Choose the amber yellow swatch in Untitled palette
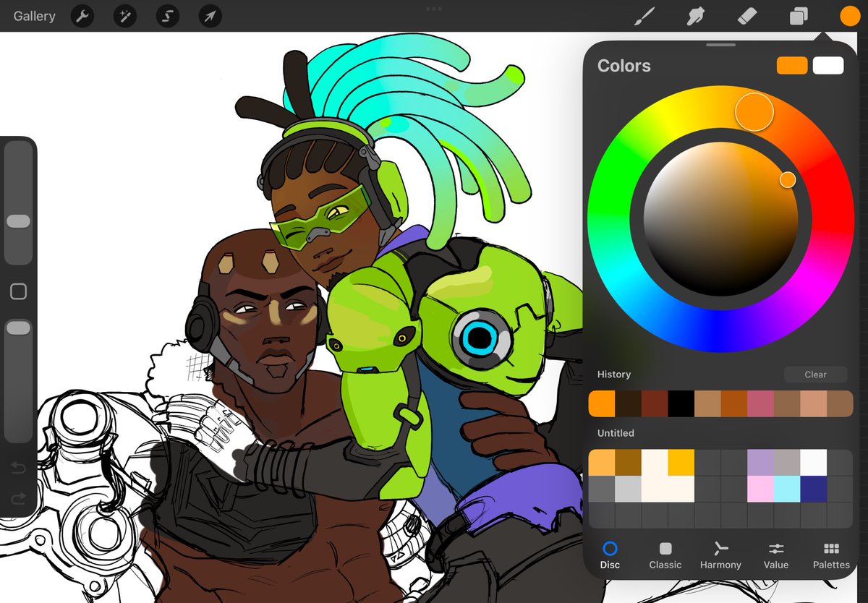868x603 pixels. [x=681, y=462]
